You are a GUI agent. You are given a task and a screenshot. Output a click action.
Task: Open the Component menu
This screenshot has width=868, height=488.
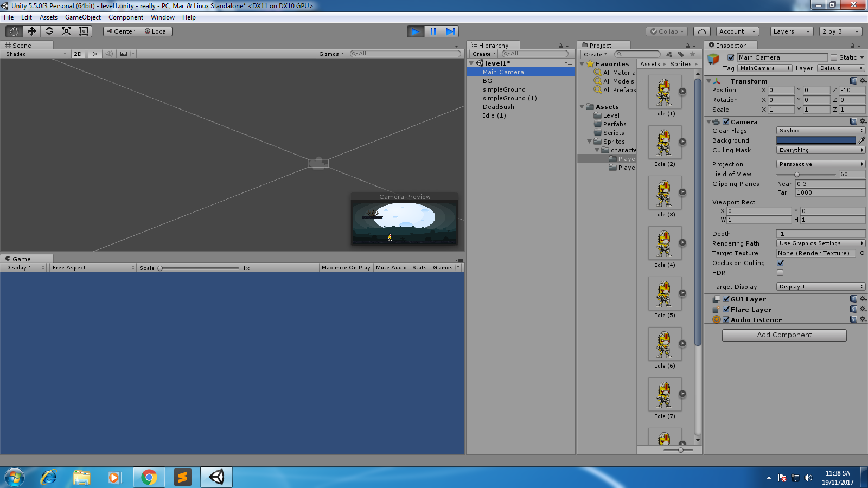pyautogui.click(x=125, y=17)
